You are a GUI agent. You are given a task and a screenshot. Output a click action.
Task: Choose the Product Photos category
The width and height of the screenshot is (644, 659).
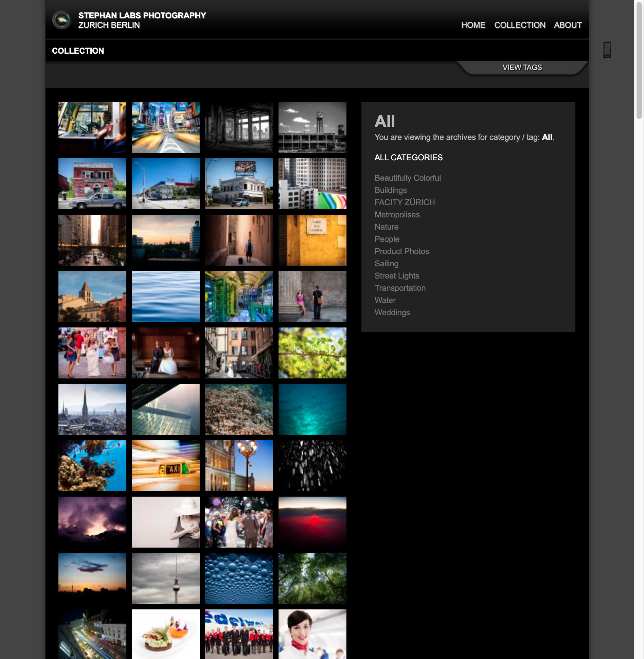tap(401, 251)
